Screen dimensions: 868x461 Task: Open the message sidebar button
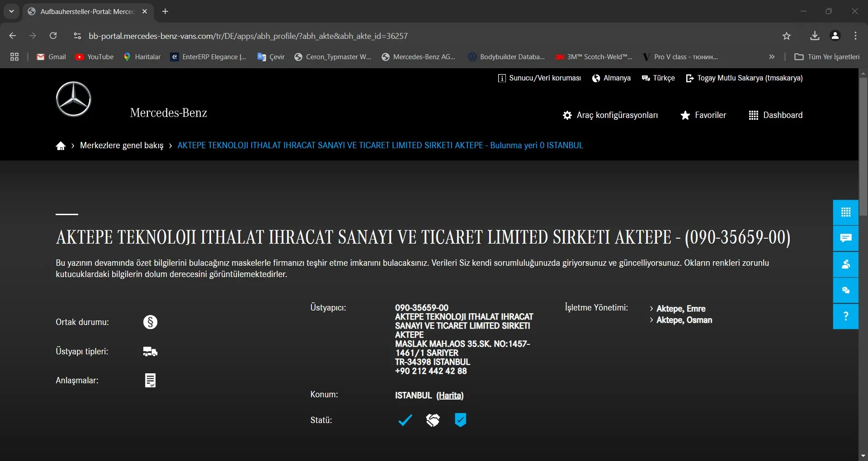pos(845,238)
